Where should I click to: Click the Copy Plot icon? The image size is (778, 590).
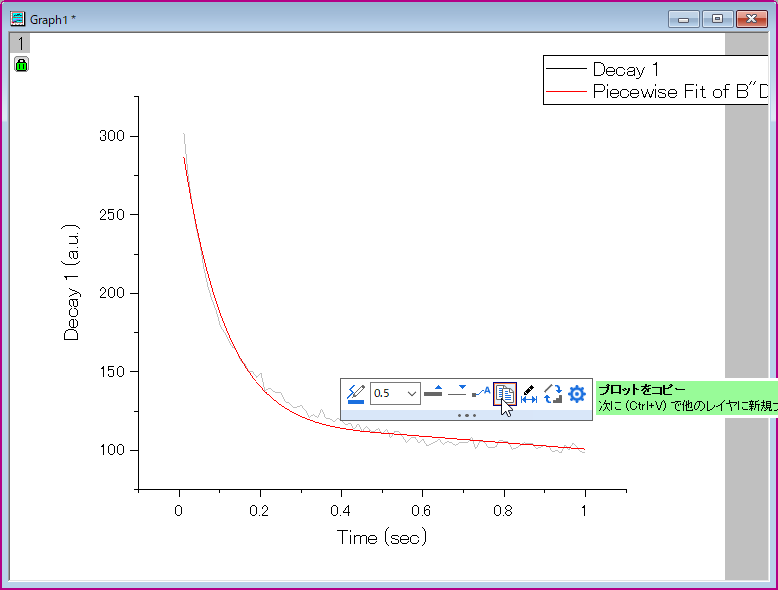pos(505,394)
